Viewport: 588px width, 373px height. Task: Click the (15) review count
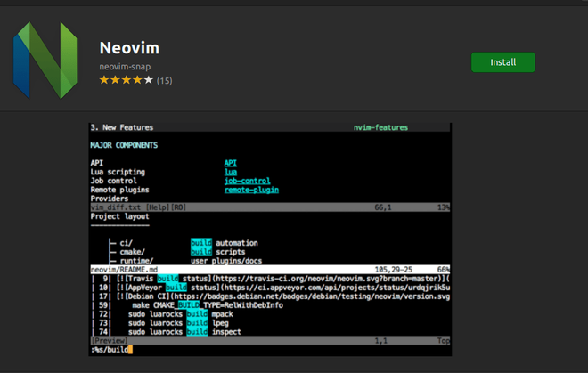(x=164, y=81)
